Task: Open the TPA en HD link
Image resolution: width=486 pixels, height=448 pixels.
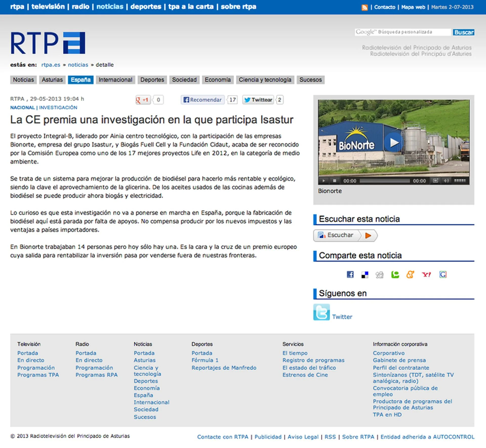Action: (387, 414)
